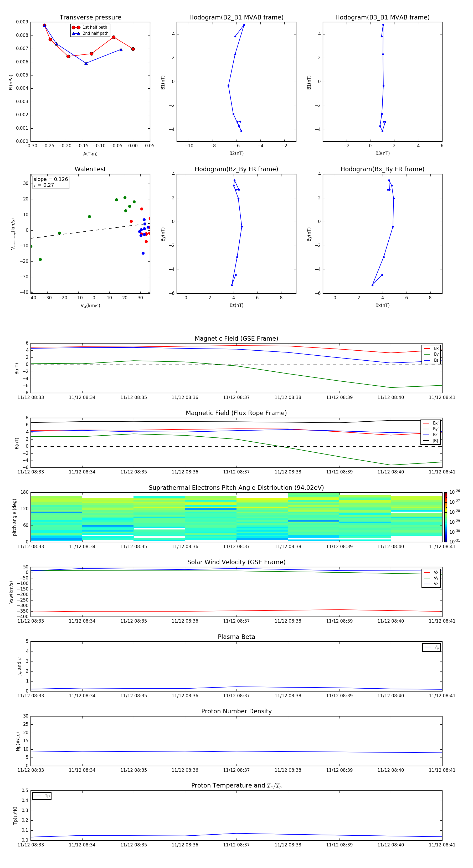Image resolution: width=473 pixels, height=868 pixels.
Task: Click the "Pt(nPa)" y-axis label
Action: tap(11, 82)
